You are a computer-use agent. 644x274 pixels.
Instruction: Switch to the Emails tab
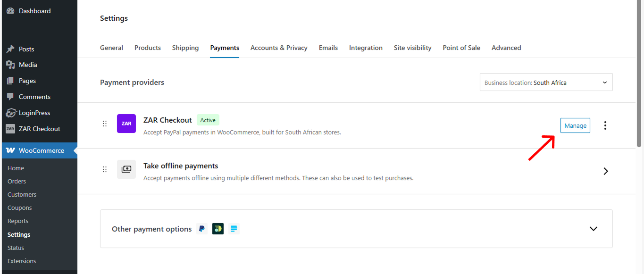[x=328, y=48]
